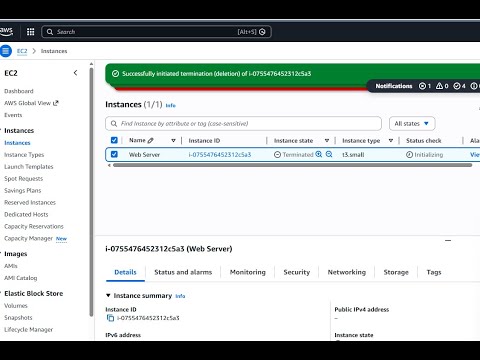Copy the Instance ID with the copy icon

pyautogui.click(x=110, y=318)
